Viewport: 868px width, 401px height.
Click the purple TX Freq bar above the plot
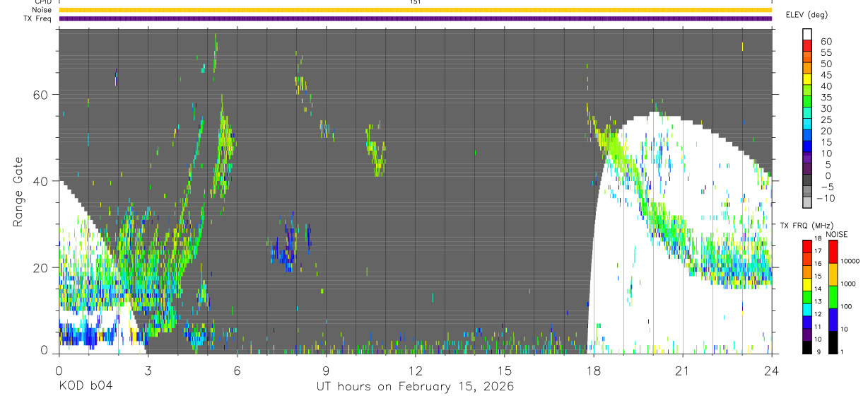[415, 18]
